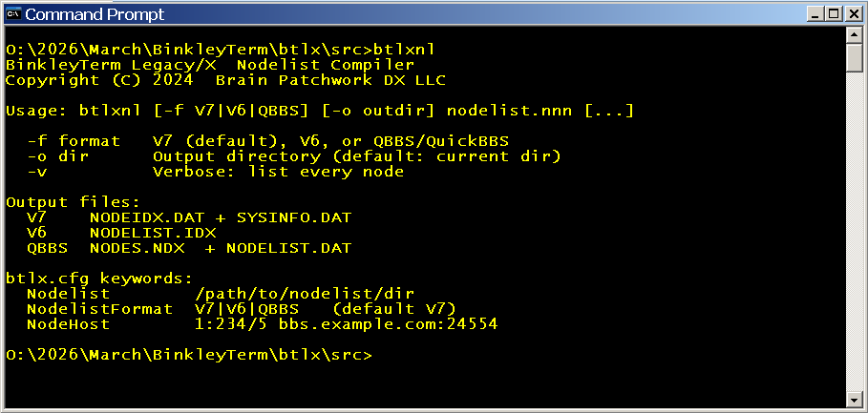Open the Command Prompt system menu icon

pos(13,14)
